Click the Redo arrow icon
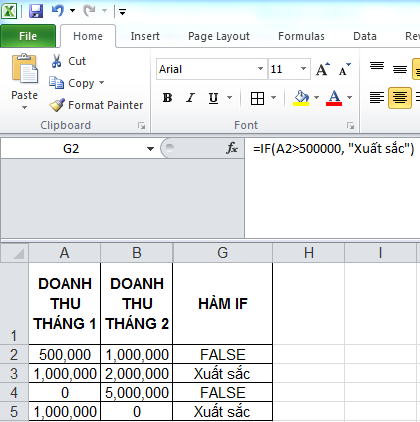 click(x=90, y=11)
